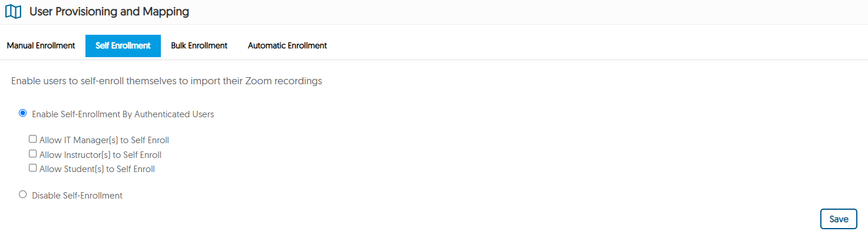Click the map icon beside the page title
The image size is (868, 241).
point(13,12)
